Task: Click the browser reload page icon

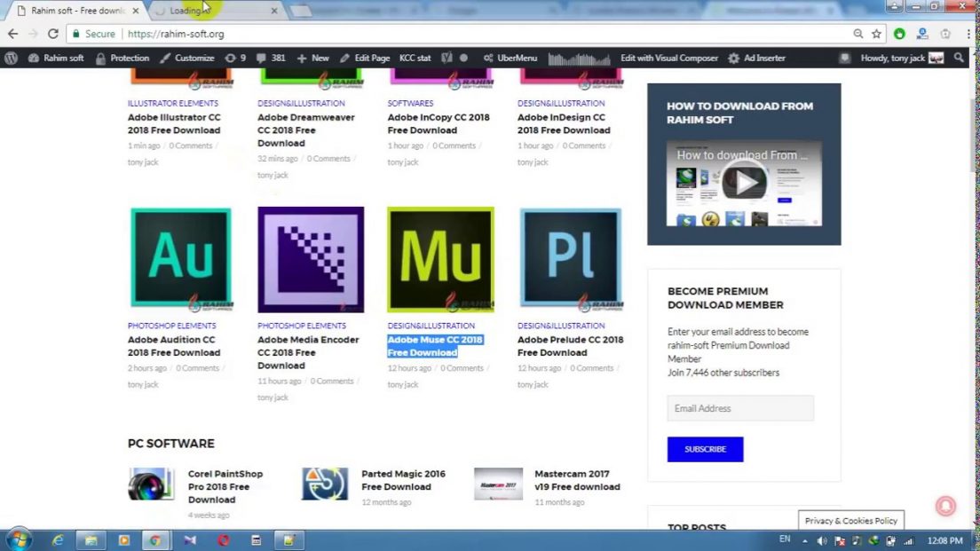Action: pos(53,34)
